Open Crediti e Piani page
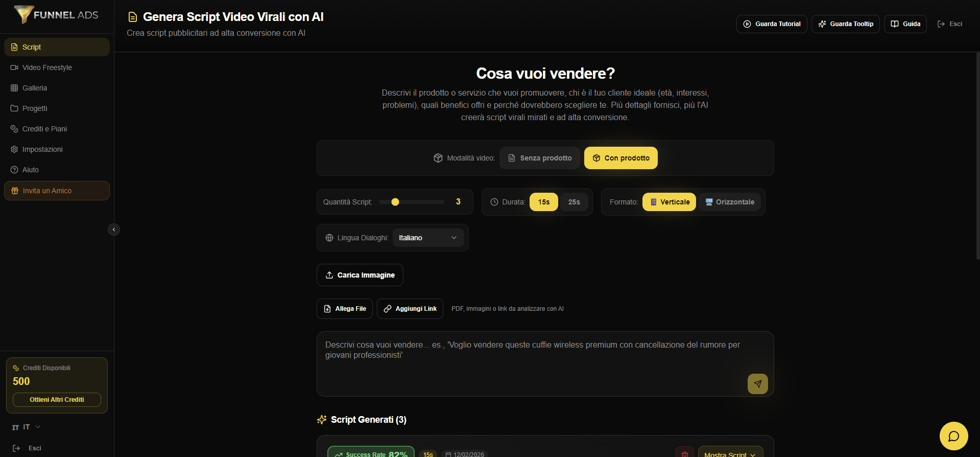 (x=57, y=129)
